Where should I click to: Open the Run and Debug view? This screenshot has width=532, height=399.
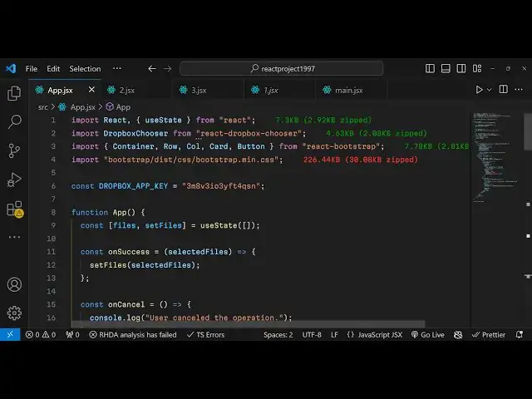[x=14, y=180]
